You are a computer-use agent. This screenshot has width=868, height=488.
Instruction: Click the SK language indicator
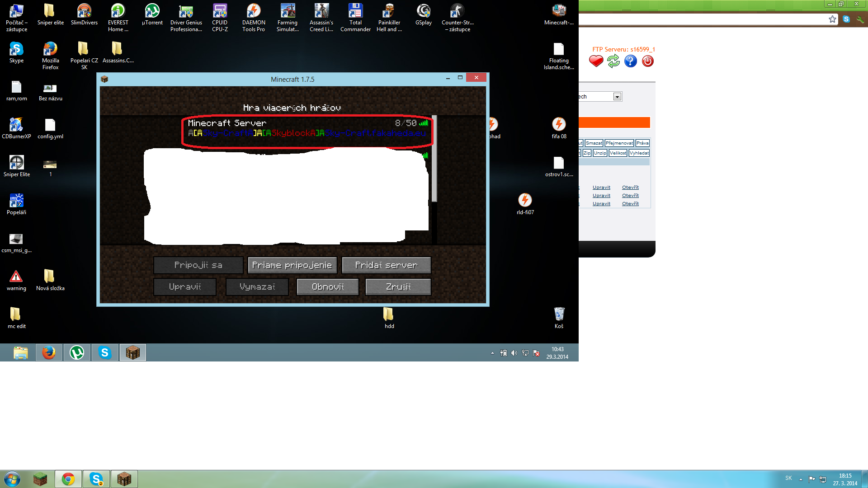[788, 478]
